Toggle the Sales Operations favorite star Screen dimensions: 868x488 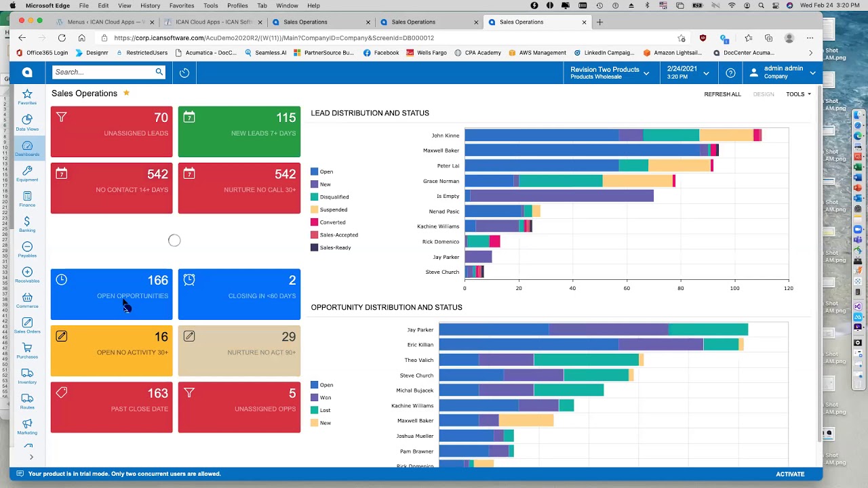coord(126,93)
